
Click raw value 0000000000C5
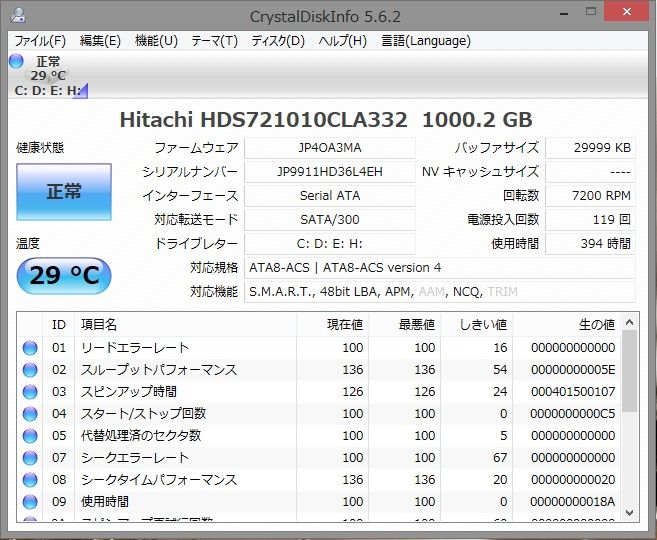[573, 414]
